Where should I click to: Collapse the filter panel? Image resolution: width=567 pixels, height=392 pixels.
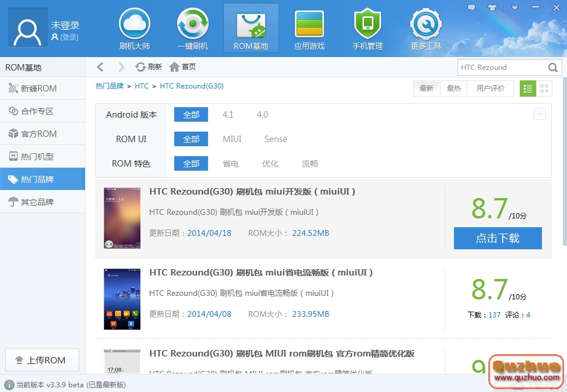pyautogui.click(x=541, y=114)
